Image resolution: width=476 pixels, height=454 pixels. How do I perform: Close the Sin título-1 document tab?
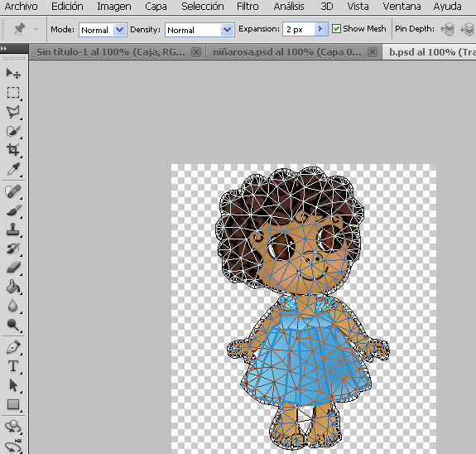click(196, 52)
